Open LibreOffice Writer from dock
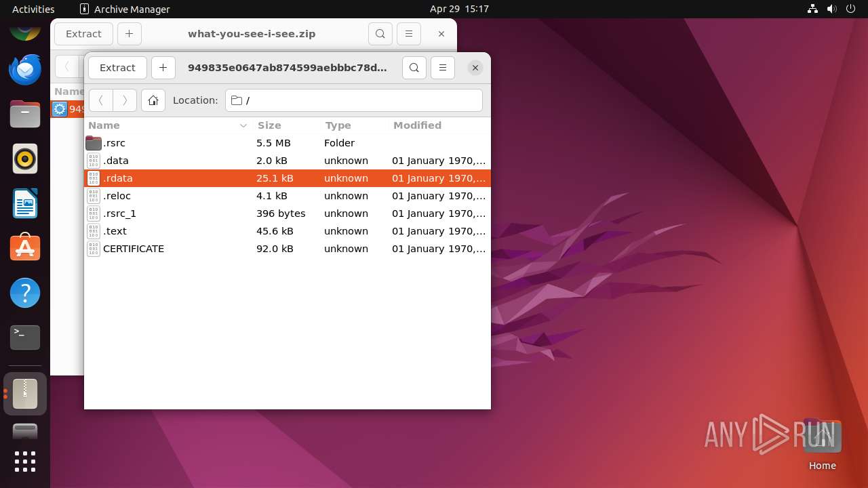This screenshot has width=868, height=488. (25, 203)
